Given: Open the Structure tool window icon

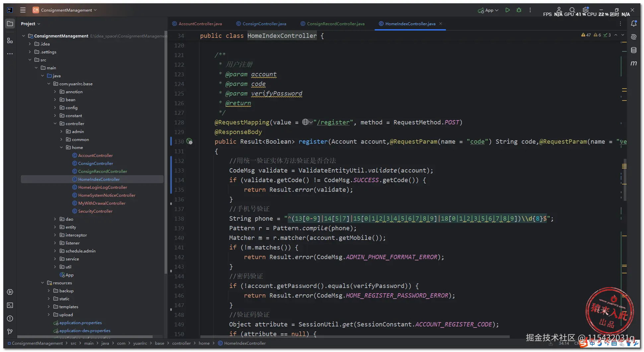Looking at the screenshot, I should tap(10, 40).
